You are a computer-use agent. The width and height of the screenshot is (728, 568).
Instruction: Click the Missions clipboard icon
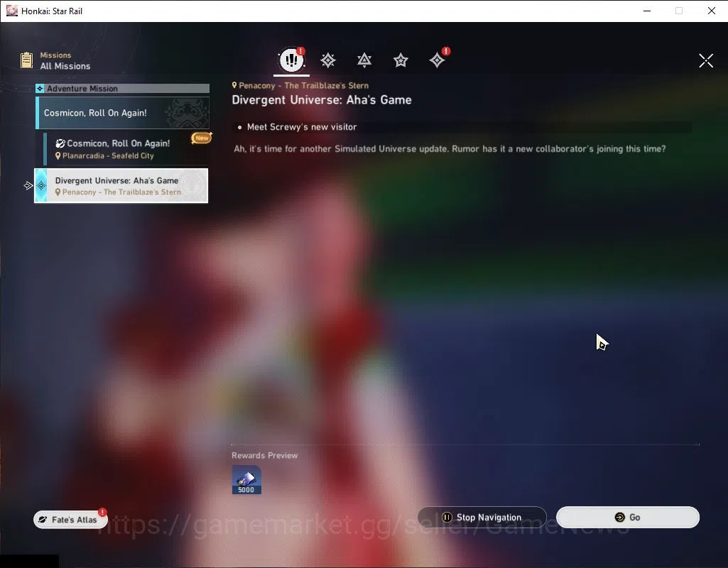pyautogui.click(x=27, y=60)
